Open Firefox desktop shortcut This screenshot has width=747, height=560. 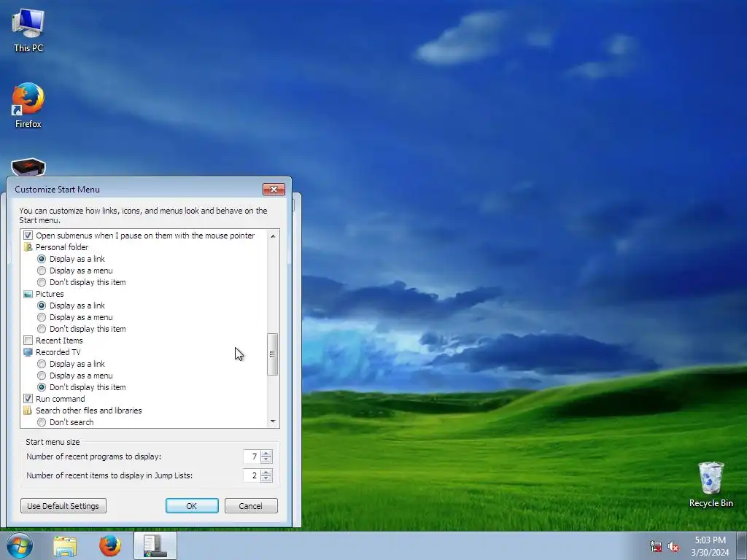point(28,105)
